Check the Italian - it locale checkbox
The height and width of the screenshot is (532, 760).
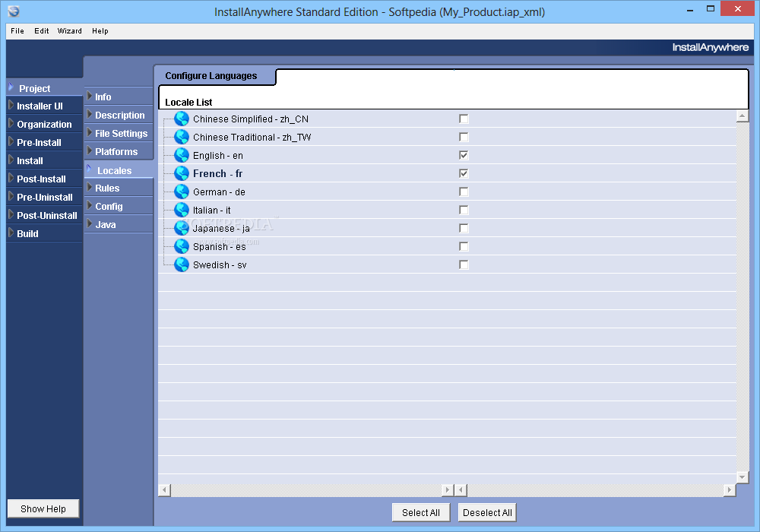(x=464, y=210)
